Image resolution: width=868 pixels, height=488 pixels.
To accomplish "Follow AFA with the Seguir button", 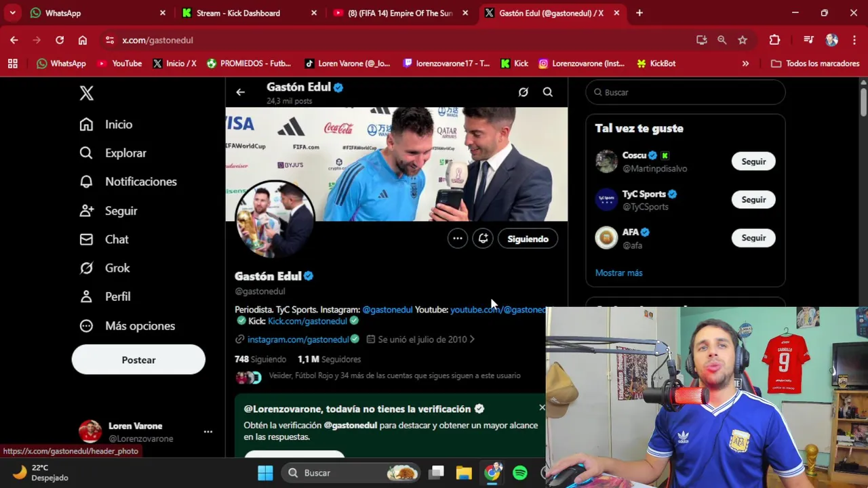I will click(x=753, y=238).
